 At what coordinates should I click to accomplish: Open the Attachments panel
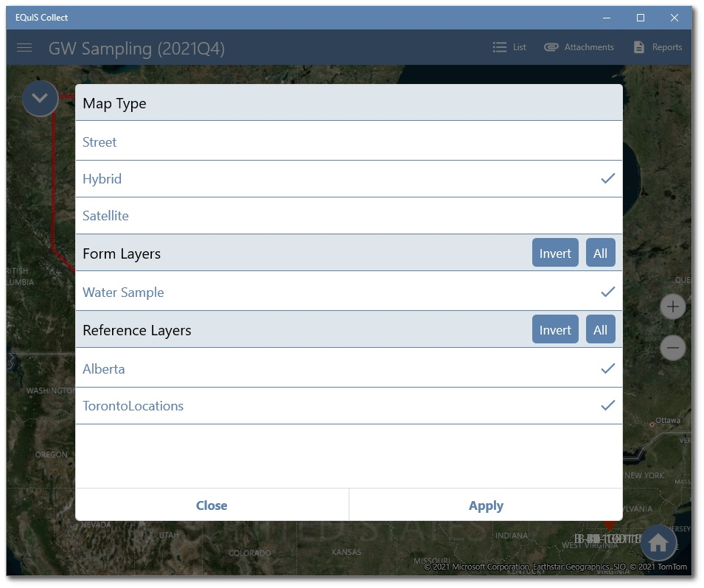pos(579,46)
